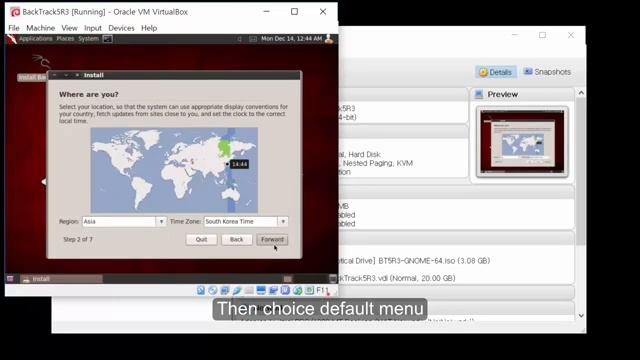Launch the terminal icon in top panel
This screenshot has height=360, width=640.
click(x=107, y=39)
